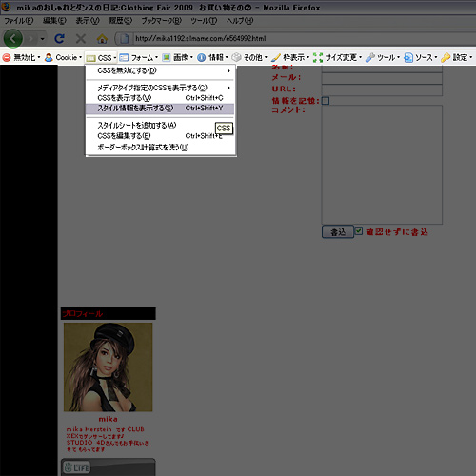Click the サイズ変更 resize arrows icon
Screen dimensions: 476x476
[318, 57]
